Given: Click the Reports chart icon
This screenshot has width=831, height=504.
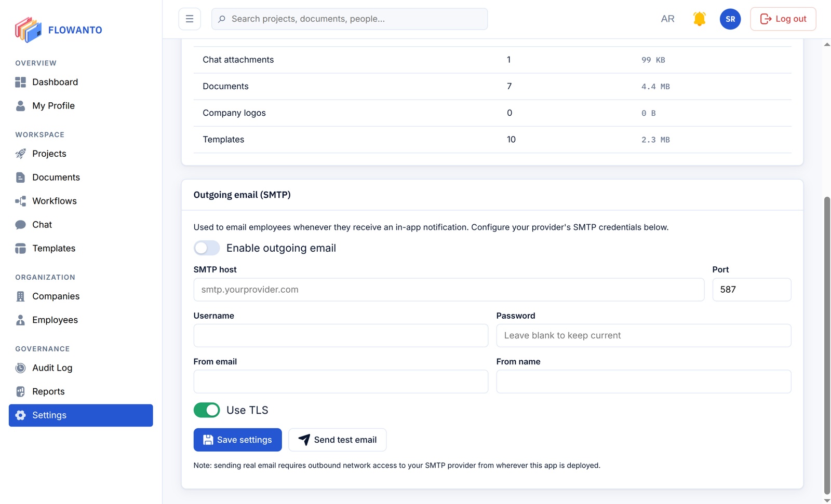Looking at the screenshot, I should coord(20,391).
